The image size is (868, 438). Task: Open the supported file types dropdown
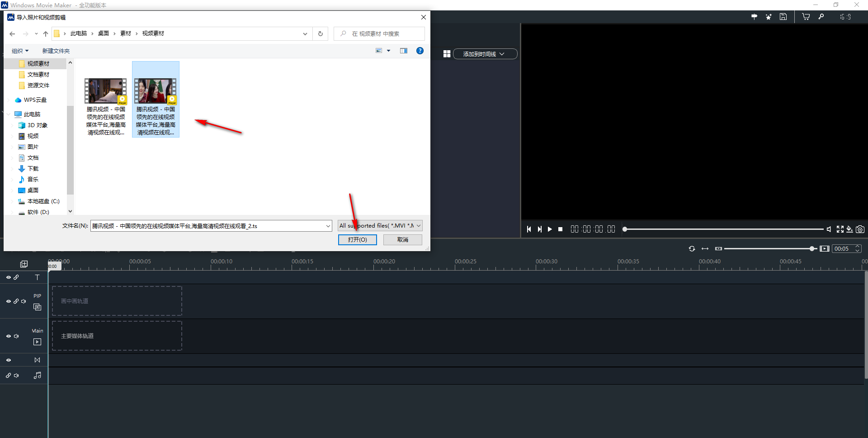point(380,226)
